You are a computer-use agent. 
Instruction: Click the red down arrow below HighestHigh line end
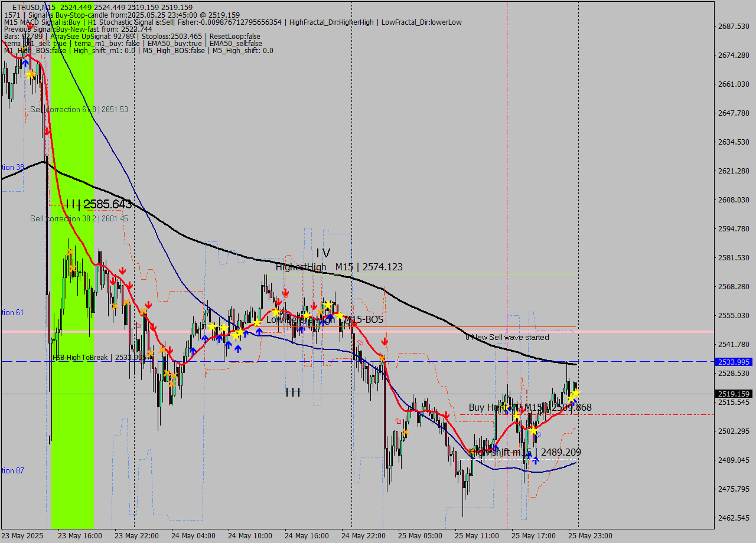pyautogui.click(x=384, y=342)
